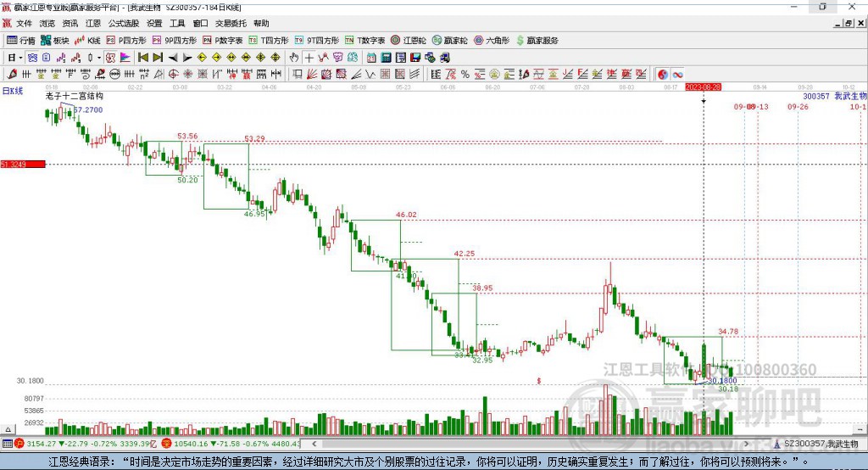Step chart left with black left arrow
Viewport: 868px width, 470px height.
click(x=173, y=58)
